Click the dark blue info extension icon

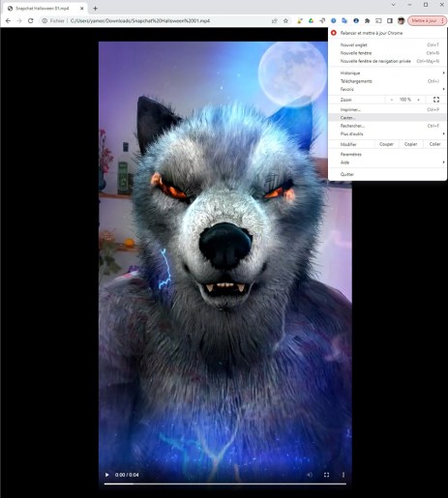pyautogui.click(x=356, y=21)
